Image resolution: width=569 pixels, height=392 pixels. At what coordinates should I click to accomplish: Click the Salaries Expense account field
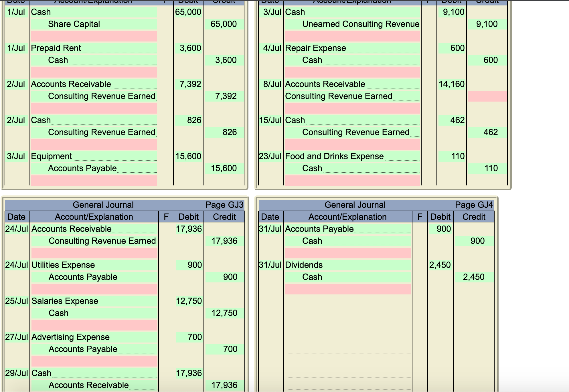[x=94, y=301]
